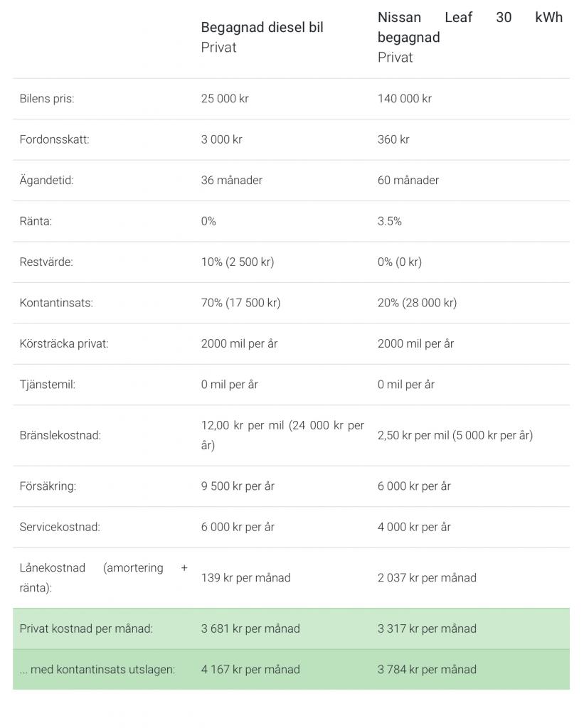Viewport: 584px width, 728px height.
Task: Click the '70% (17 500 kr)' down payment
Action: 240,303
